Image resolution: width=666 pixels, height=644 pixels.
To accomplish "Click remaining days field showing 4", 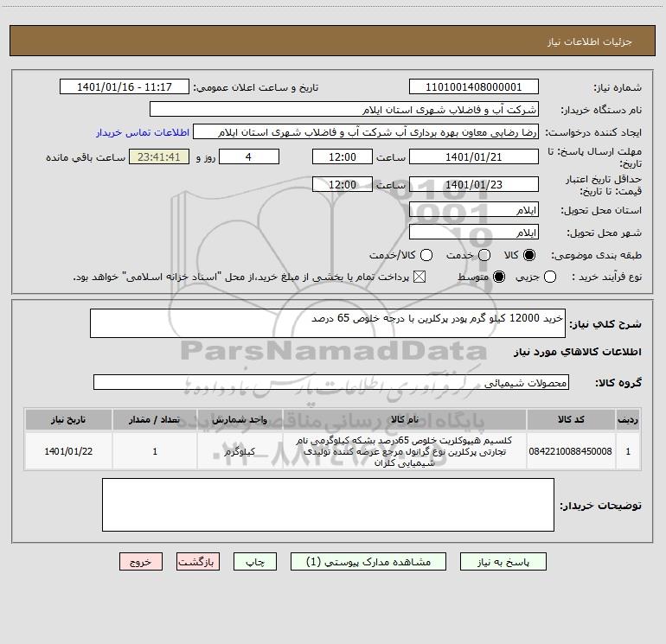I will click(249, 157).
